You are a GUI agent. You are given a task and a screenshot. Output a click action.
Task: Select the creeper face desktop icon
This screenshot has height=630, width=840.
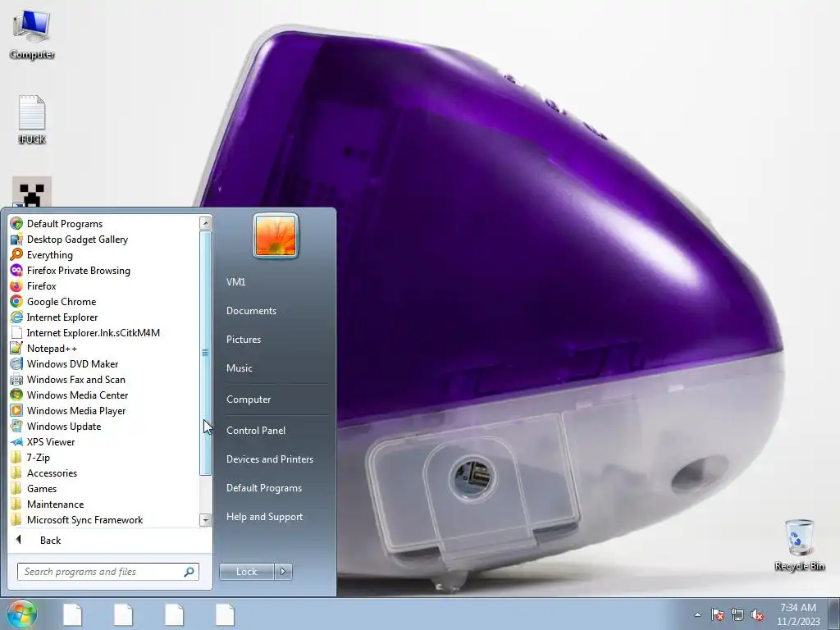point(32,192)
